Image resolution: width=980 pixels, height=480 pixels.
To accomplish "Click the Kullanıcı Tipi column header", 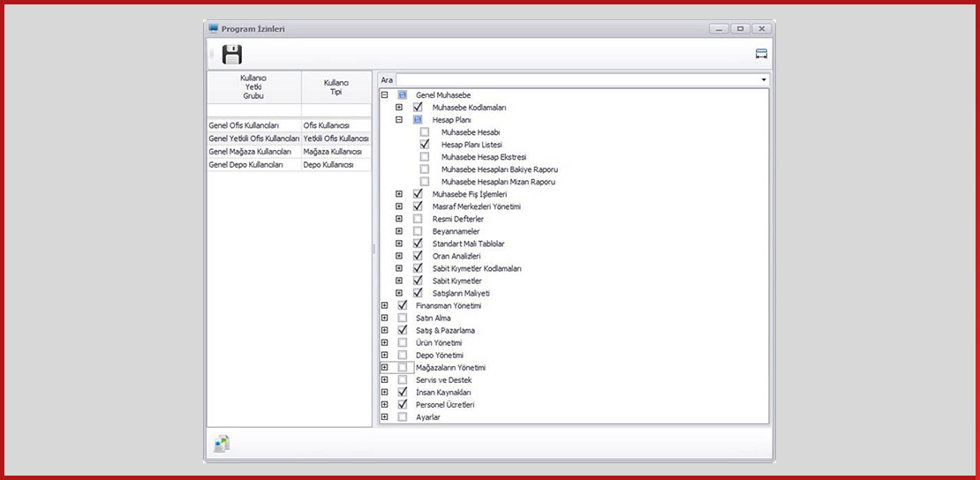I will tap(335, 87).
